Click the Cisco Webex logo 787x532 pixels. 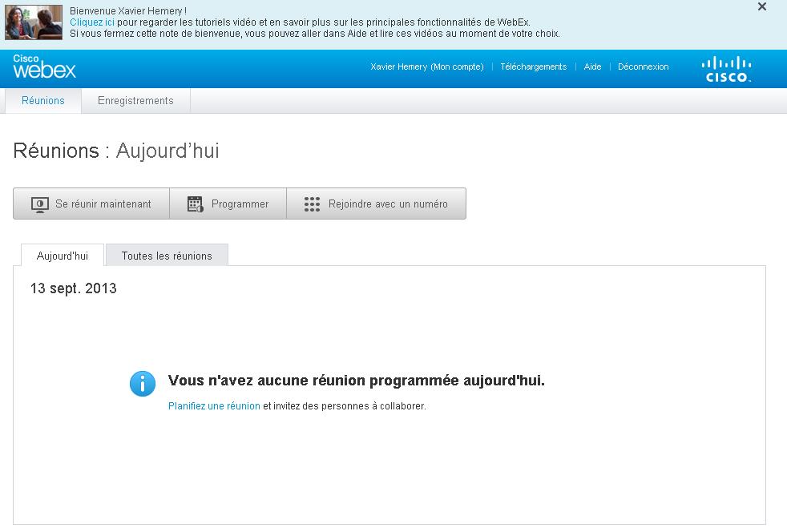(44, 67)
